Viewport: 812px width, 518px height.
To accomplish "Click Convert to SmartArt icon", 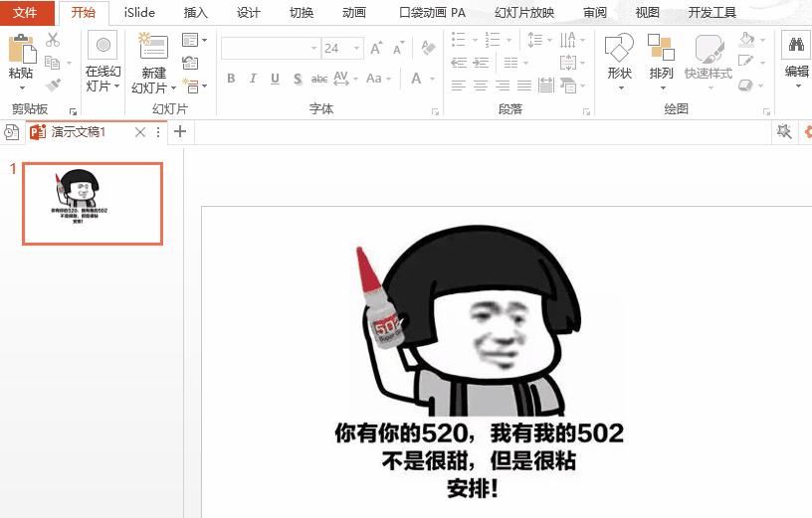I will tap(568, 86).
